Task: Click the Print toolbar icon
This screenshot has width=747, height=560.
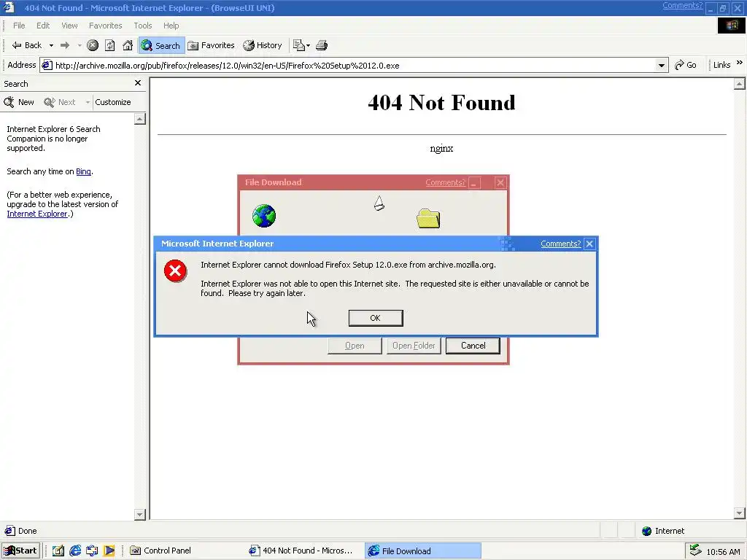Action: point(322,45)
